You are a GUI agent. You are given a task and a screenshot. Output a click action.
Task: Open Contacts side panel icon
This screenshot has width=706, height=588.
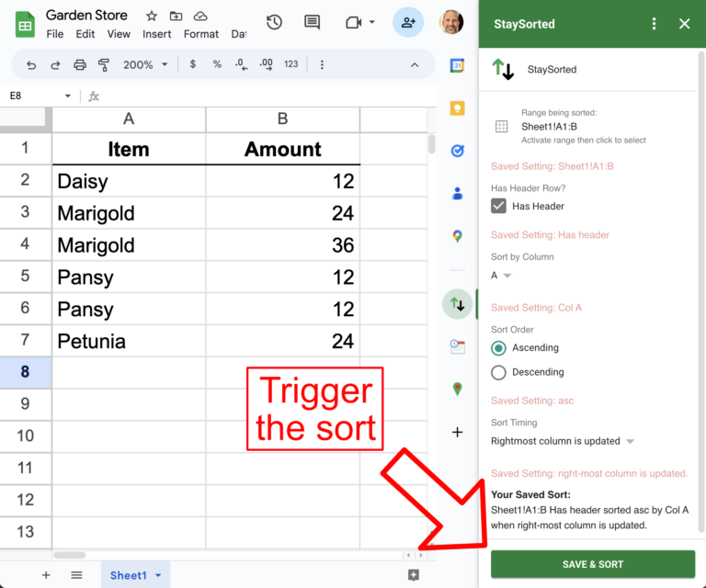pyautogui.click(x=458, y=194)
